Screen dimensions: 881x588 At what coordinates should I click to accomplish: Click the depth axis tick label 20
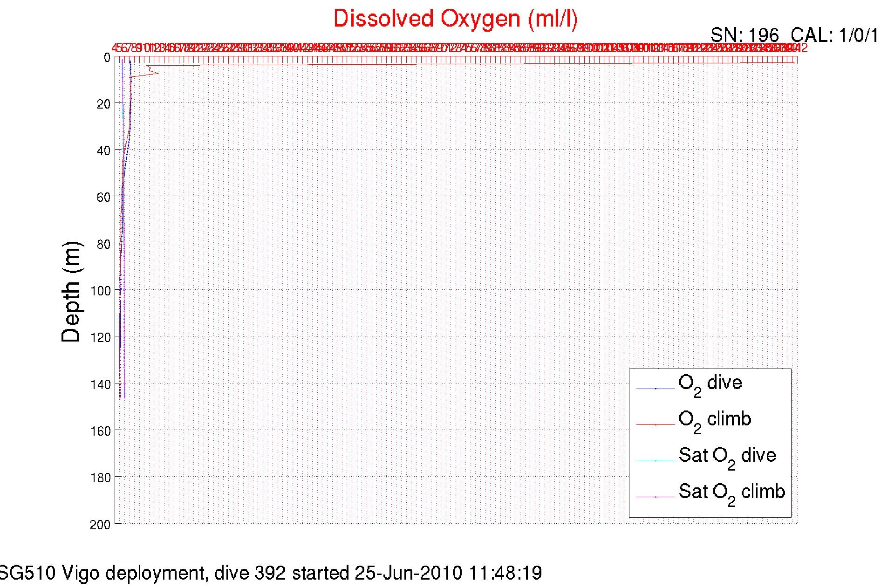pos(103,104)
